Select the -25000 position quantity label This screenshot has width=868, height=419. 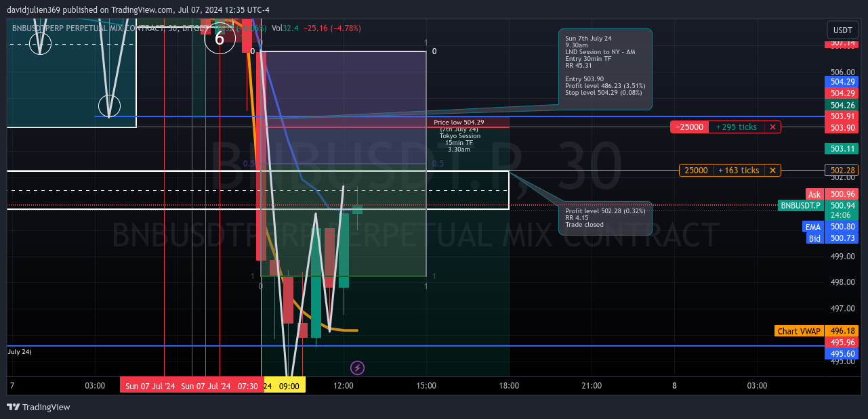click(x=690, y=127)
